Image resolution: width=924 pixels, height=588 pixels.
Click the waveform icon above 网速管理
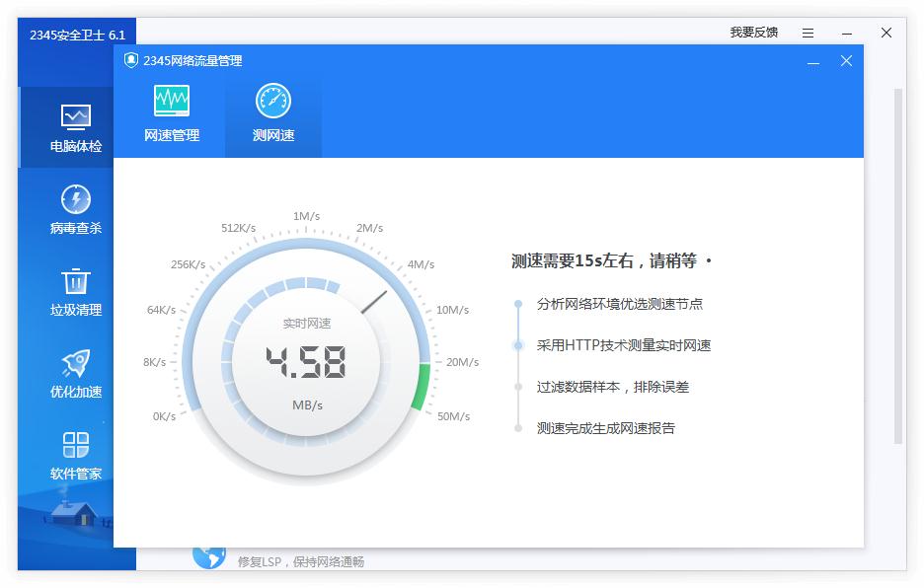pos(170,99)
